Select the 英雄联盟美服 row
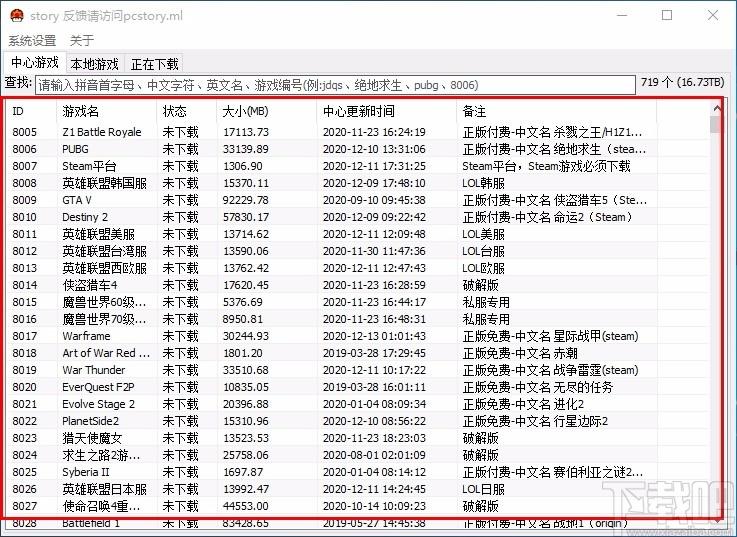The height and width of the screenshot is (537, 737). 358,234
